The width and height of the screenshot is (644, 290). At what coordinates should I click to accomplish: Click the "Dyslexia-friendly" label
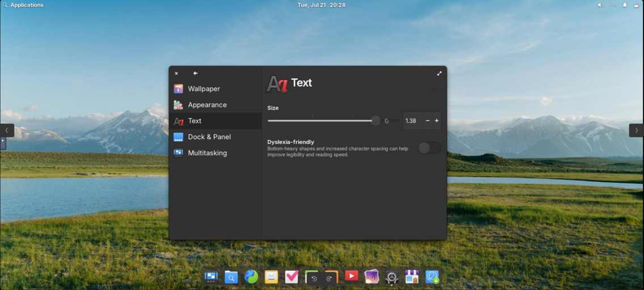click(x=291, y=142)
